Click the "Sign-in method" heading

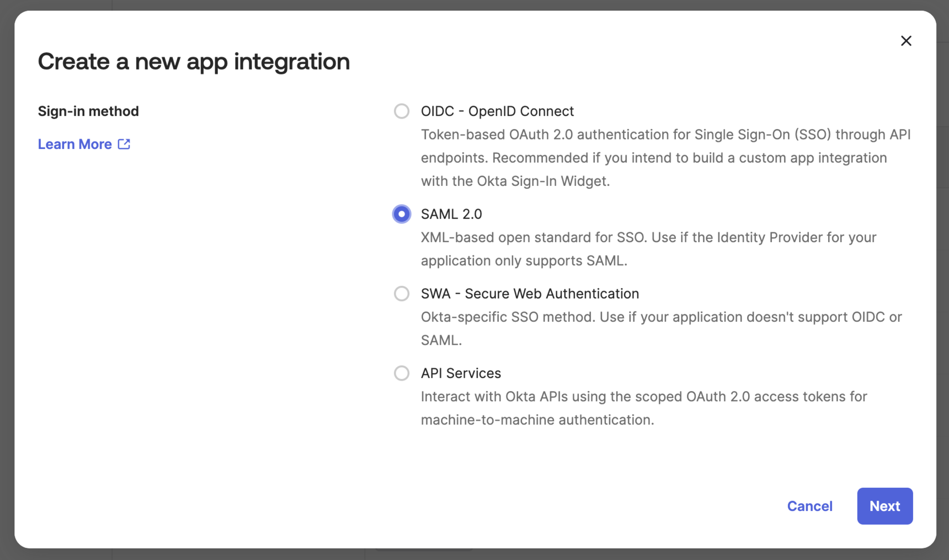tap(88, 111)
